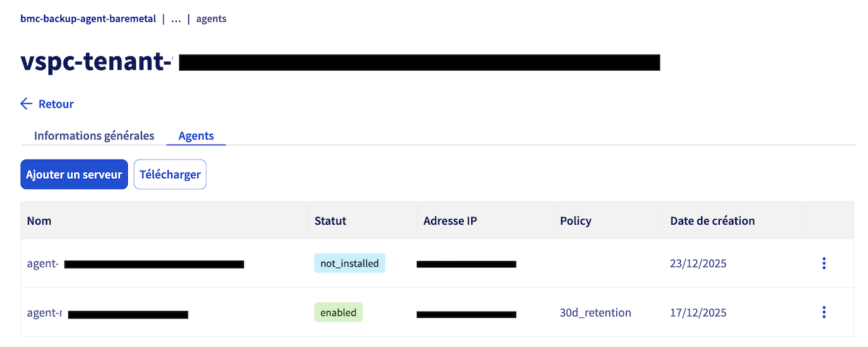This screenshot has width=868, height=347.
Task: Click the Nom column header
Action: 39,221
